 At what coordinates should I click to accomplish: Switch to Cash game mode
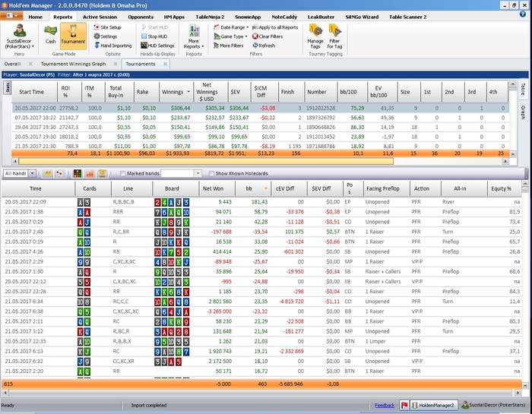[51, 35]
